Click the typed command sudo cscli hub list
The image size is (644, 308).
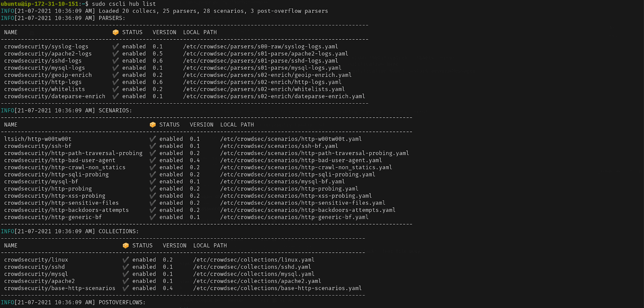coord(124,4)
